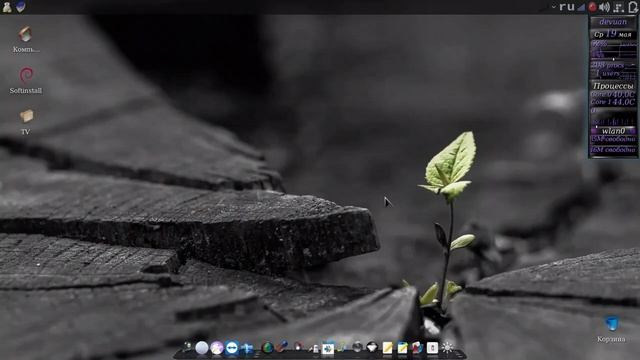Click the 'procs' count line in monitor
The width and height of the screenshot is (640, 360).
[x=608, y=65]
